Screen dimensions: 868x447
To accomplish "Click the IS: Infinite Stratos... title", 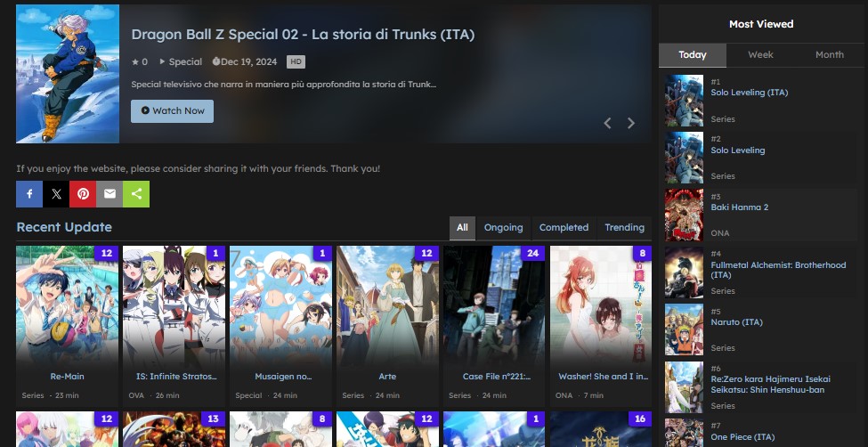I will click(176, 376).
